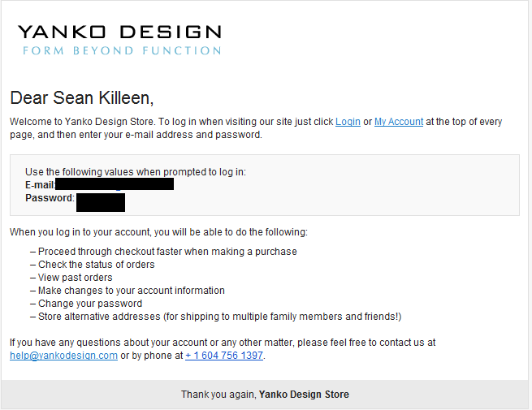The width and height of the screenshot is (532, 410).
Task: Click the Yanko Design logo
Action: [119, 39]
